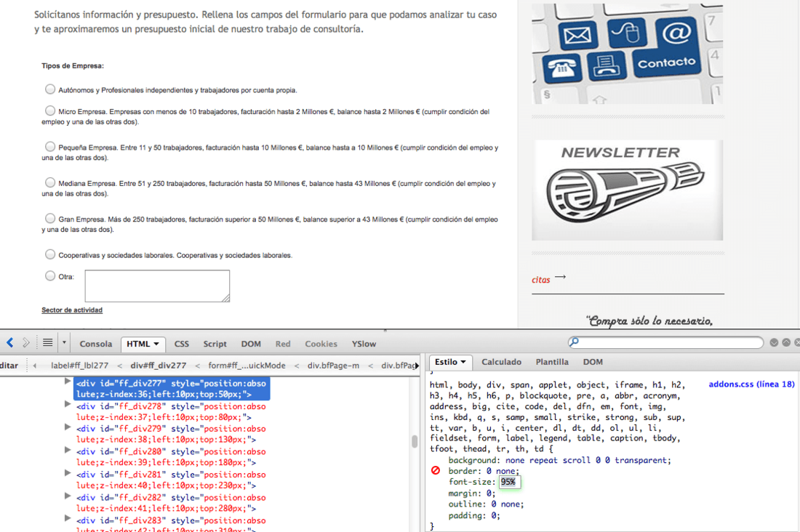
Task: Open the small dropdown arrow beside lines icon
Action: click(64, 343)
